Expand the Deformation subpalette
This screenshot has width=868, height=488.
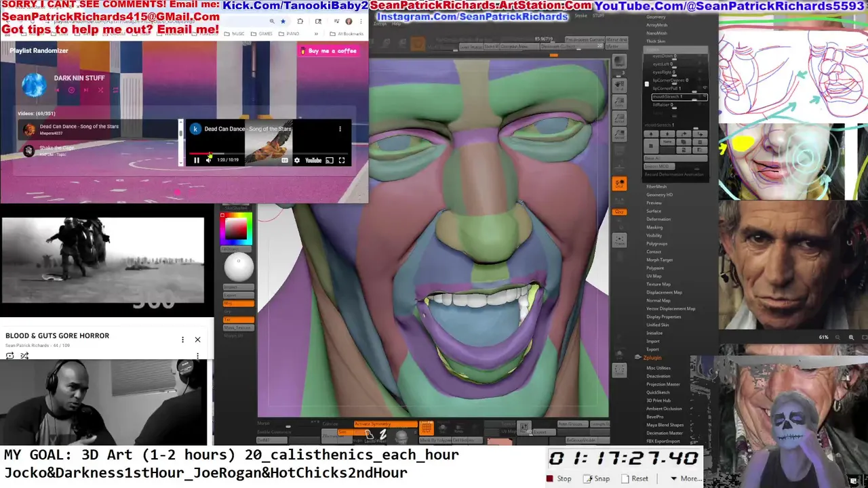coord(658,219)
